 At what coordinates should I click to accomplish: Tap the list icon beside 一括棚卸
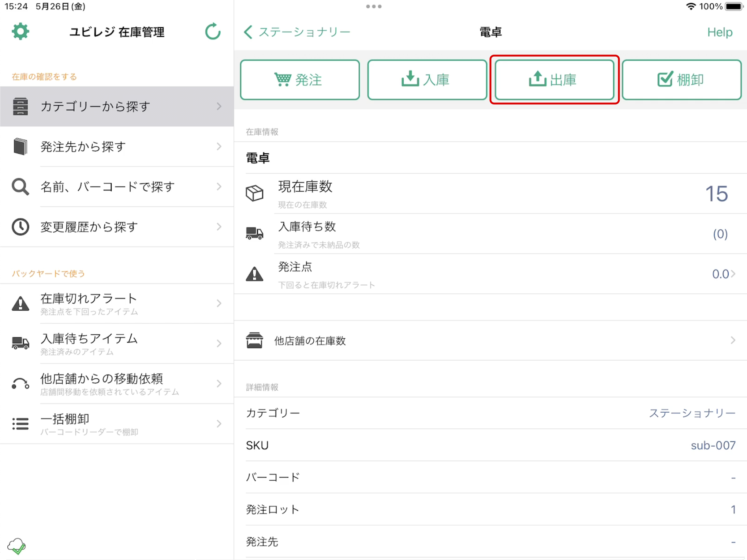coord(20,424)
